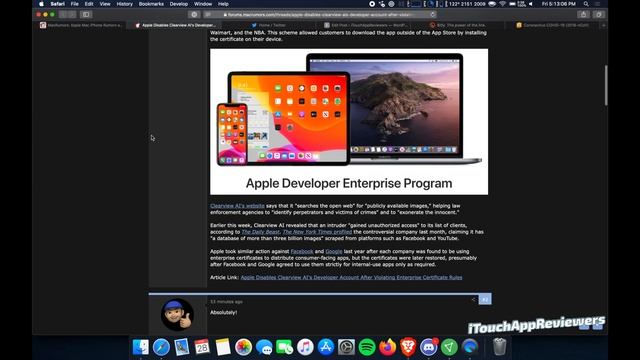The width and height of the screenshot is (640, 360).
Task: Open The New York Times profiled link
Action: tap(317, 232)
